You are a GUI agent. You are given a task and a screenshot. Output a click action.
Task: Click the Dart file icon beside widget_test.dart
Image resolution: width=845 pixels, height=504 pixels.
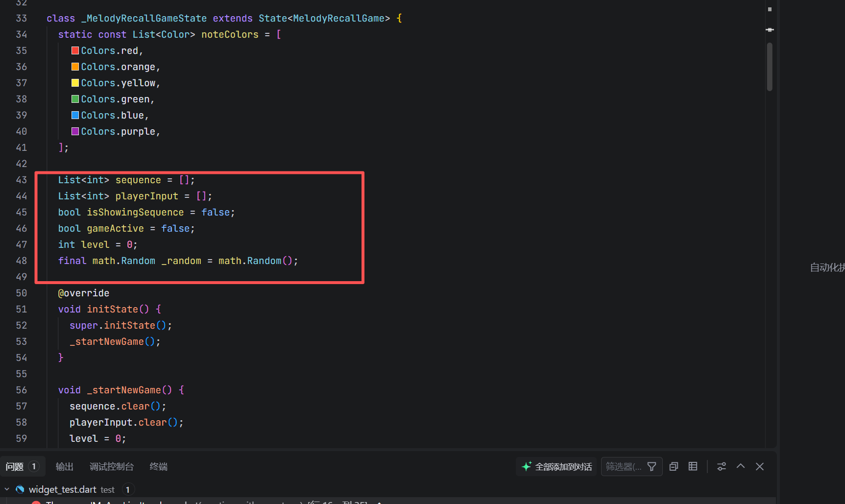[x=20, y=489]
